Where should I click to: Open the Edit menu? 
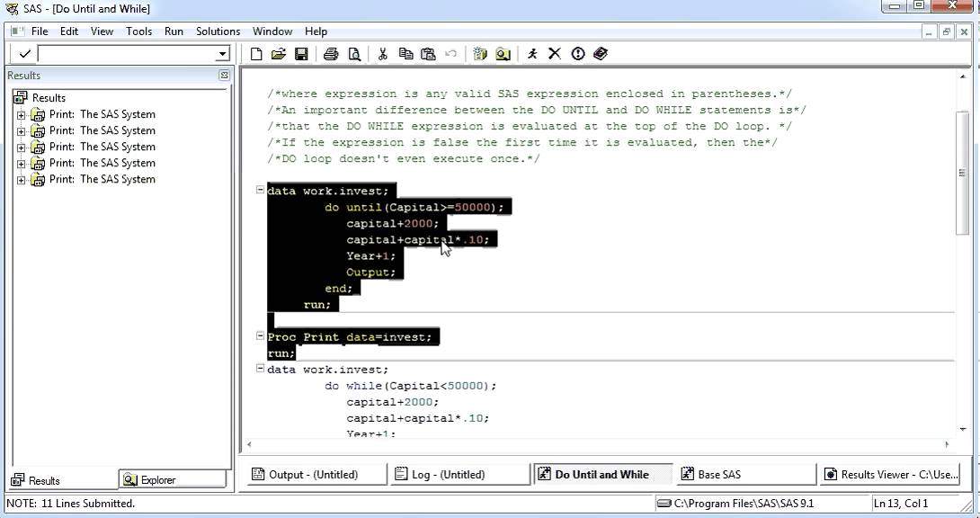tap(68, 31)
